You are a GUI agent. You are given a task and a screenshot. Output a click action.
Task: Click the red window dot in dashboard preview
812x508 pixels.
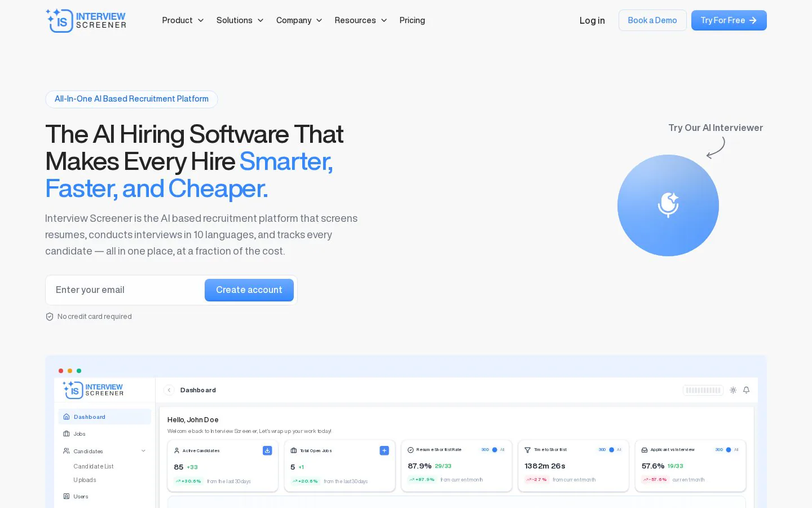click(x=61, y=371)
